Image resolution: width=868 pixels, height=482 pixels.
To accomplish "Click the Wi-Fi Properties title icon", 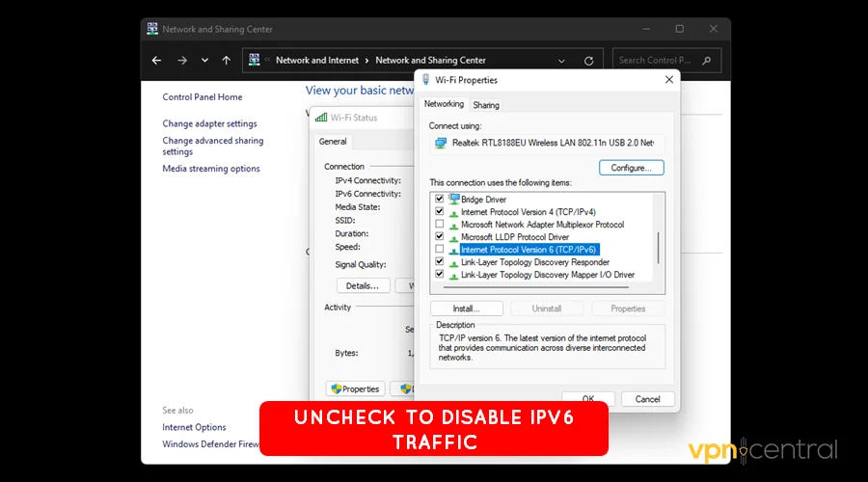I will click(x=425, y=80).
